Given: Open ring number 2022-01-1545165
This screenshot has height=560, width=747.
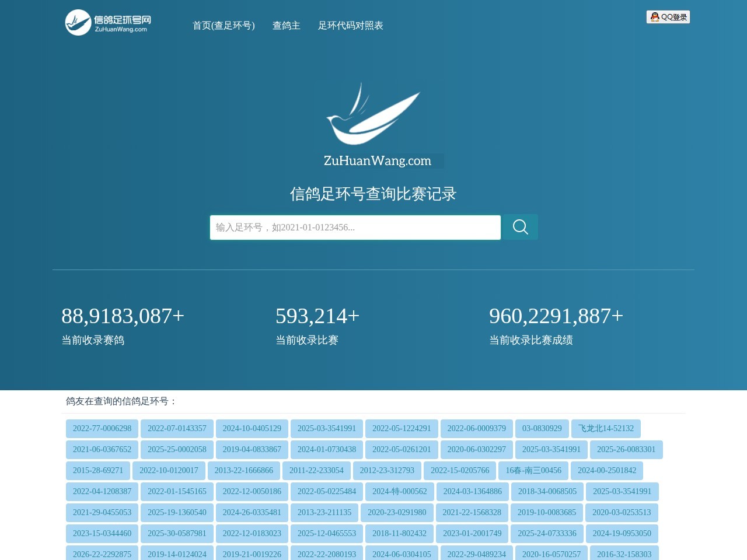Looking at the screenshot, I should pos(177,492).
